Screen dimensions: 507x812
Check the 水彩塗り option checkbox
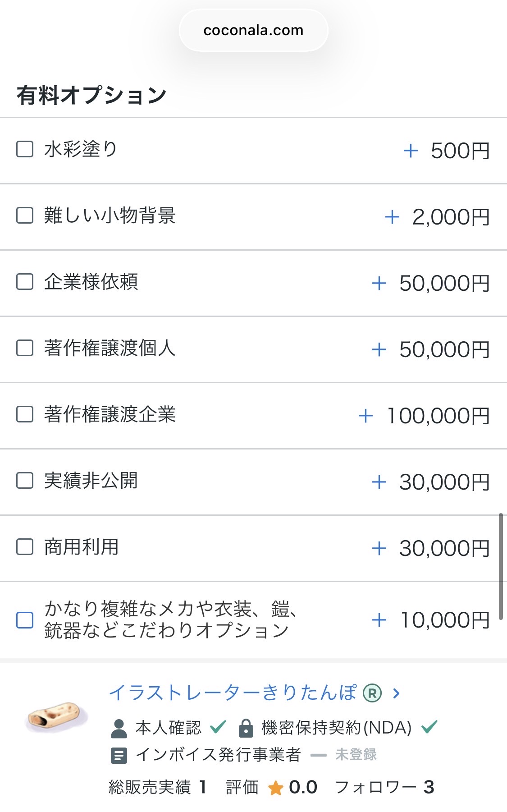coord(25,149)
